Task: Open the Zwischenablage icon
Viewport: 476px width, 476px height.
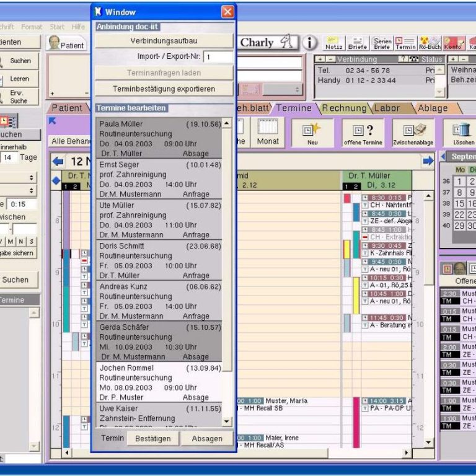Action: (413, 133)
